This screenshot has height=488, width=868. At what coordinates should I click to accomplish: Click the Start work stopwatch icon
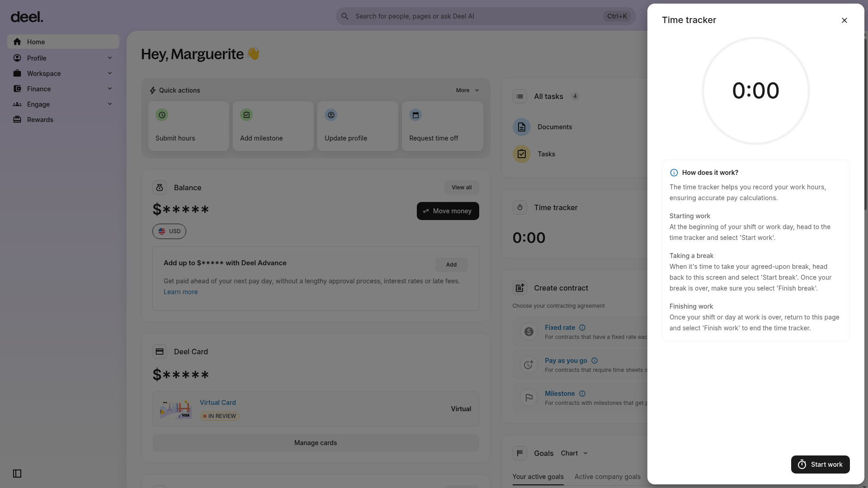(x=802, y=465)
